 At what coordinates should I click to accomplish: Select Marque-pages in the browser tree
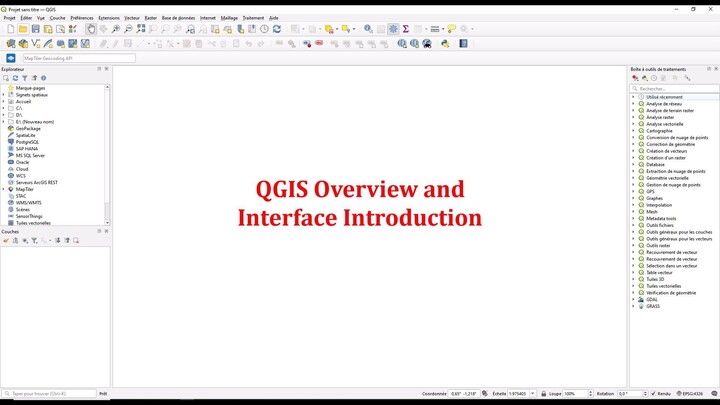click(30, 88)
